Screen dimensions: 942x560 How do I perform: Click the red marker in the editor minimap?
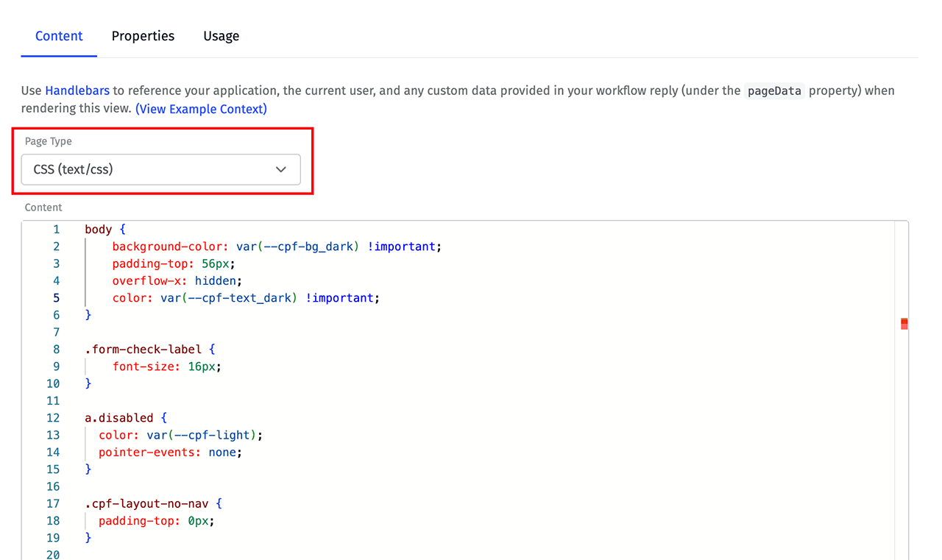[904, 322]
